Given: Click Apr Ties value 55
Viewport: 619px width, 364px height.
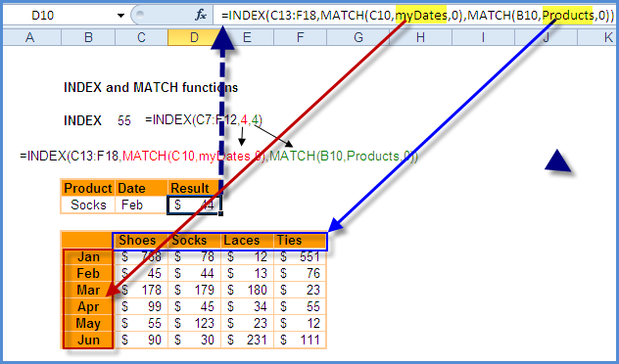Looking at the screenshot, I should click(x=300, y=306).
